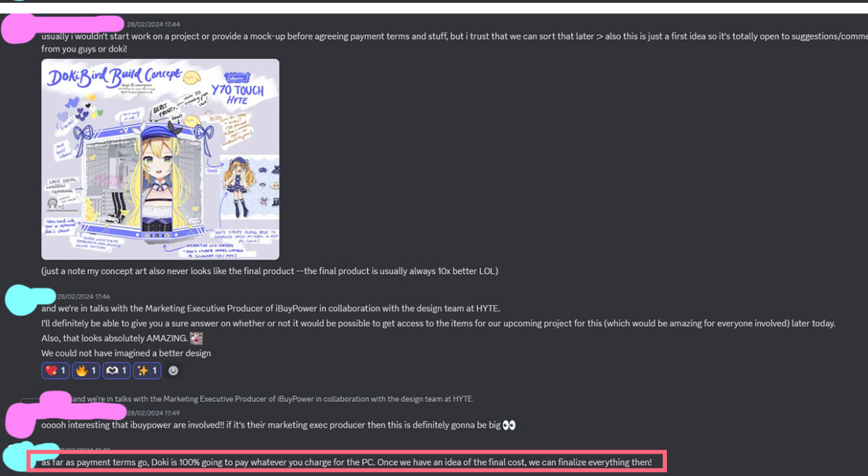868x476 pixels.
Task: Toggle the sparkles emoji reaction
Action: pyautogui.click(x=147, y=370)
